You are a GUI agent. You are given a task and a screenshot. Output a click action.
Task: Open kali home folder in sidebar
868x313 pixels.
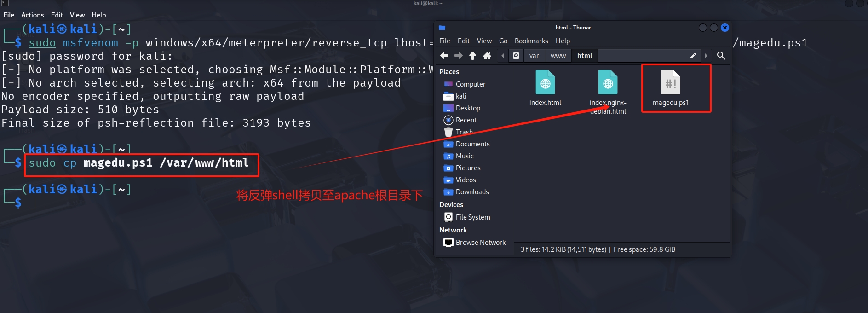click(455, 96)
